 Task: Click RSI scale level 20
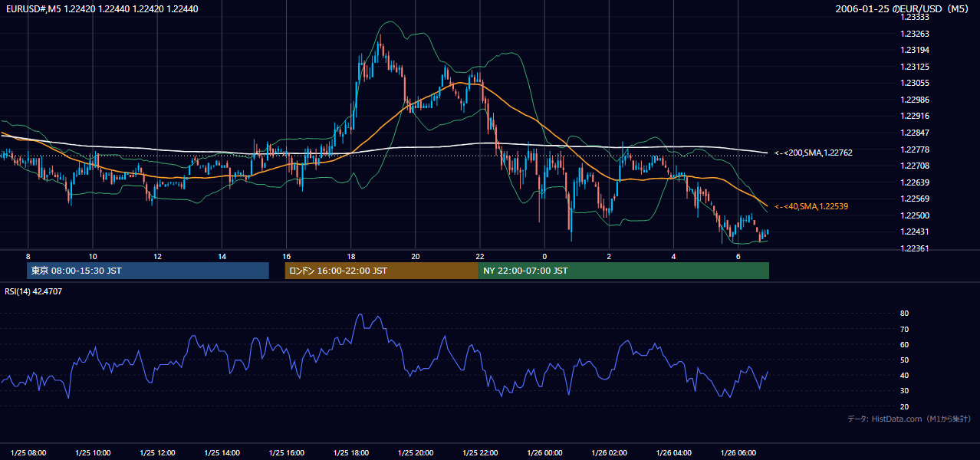(x=904, y=406)
